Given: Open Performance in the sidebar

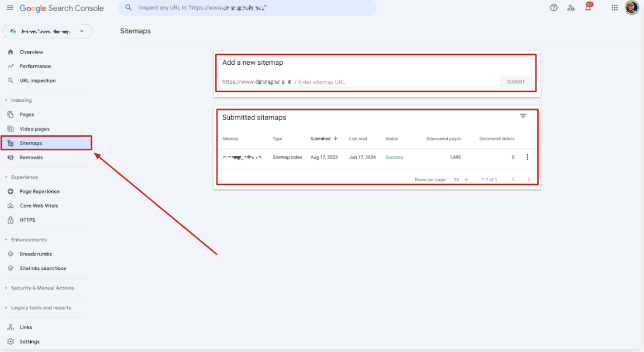Looking at the screenshot, I should (x=35, y=66).
